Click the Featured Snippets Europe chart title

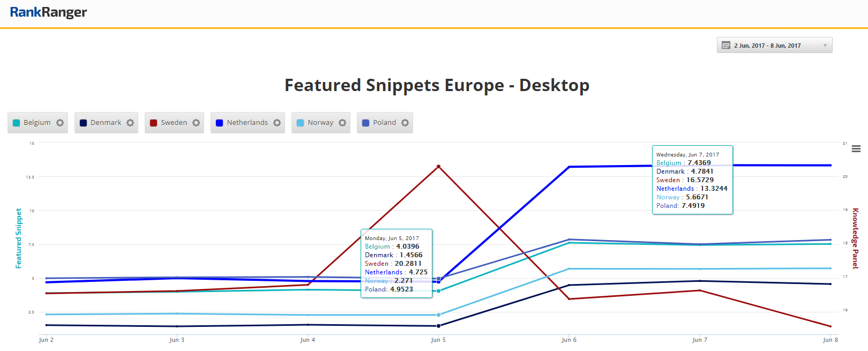[437, 85]
